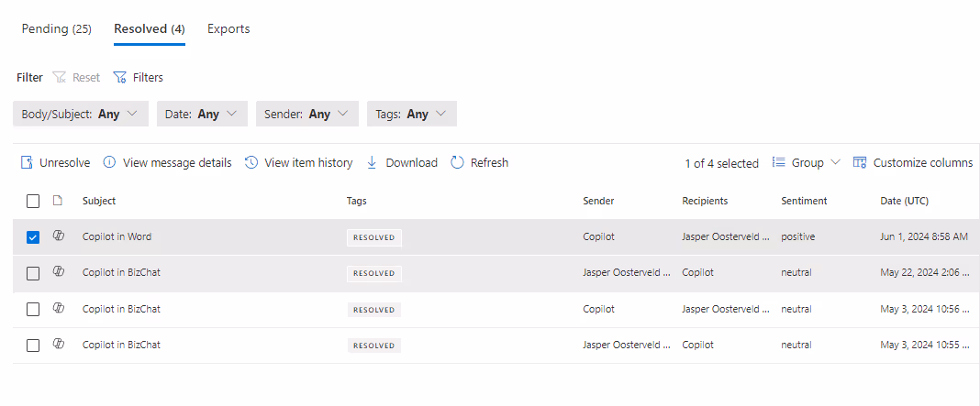Click Copilot icon in May 3 10:56 row

pyautogui.click(x=59, y=308)
